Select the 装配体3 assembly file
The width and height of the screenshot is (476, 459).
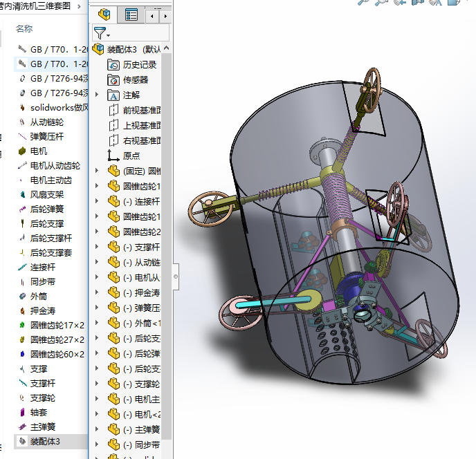pyautogui.click(x=51, y=442)
